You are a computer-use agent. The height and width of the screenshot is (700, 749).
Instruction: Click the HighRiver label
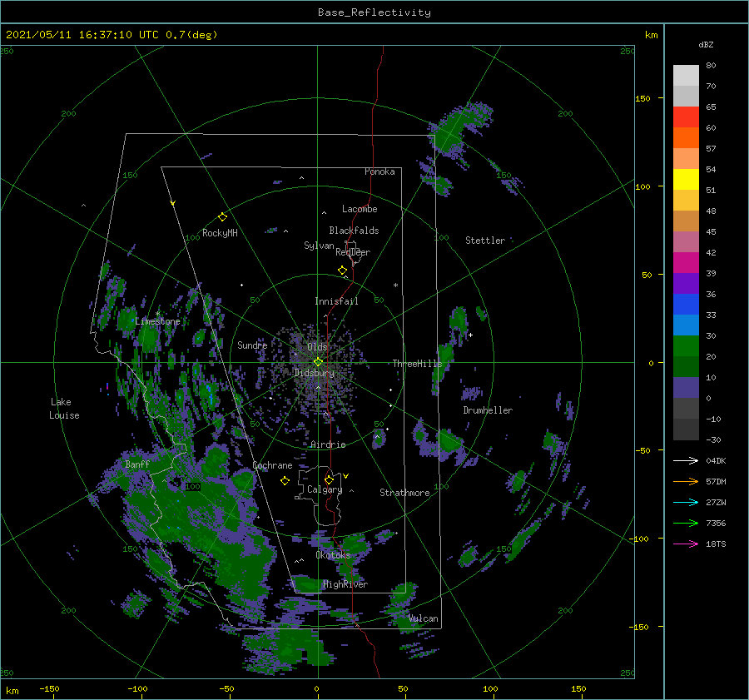(x=345, y=584)
